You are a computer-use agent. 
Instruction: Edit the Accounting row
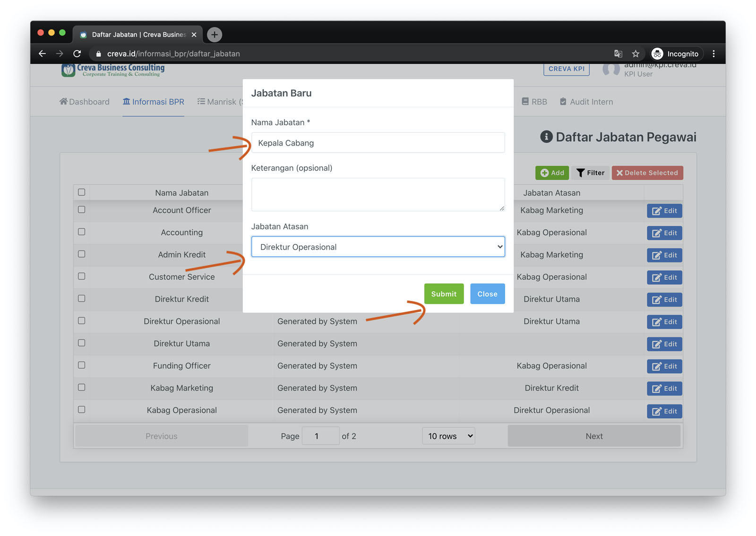pyautogui.click(x=664, y=233)
